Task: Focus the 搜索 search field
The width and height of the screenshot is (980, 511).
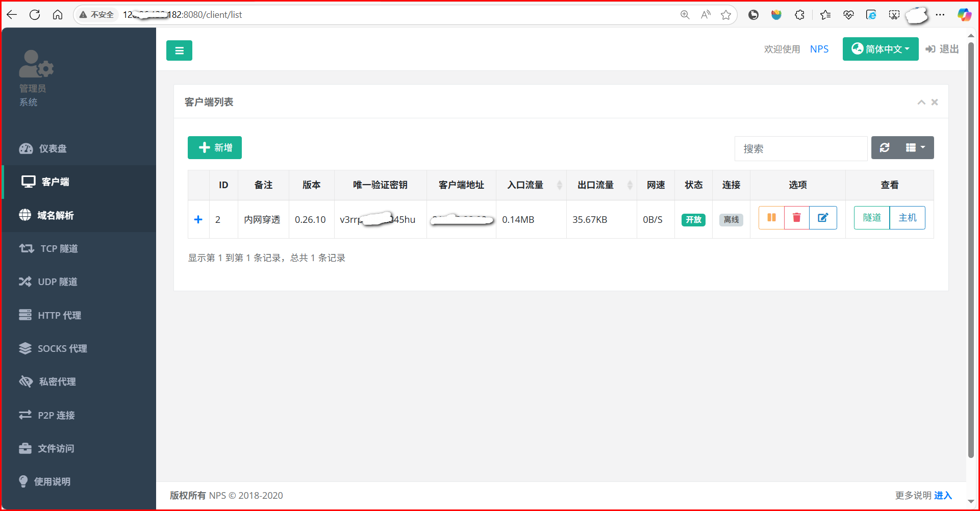Action: coord(801,148)
